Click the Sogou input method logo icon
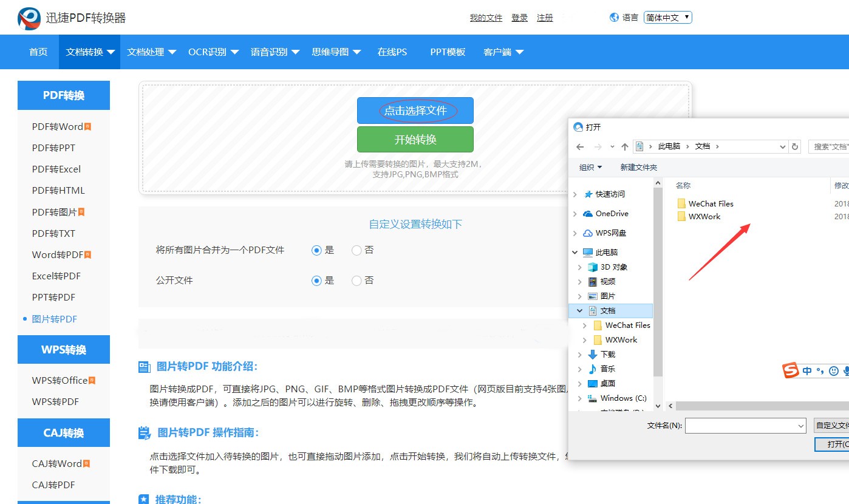The image size is (849, 504). pos(790,370)
